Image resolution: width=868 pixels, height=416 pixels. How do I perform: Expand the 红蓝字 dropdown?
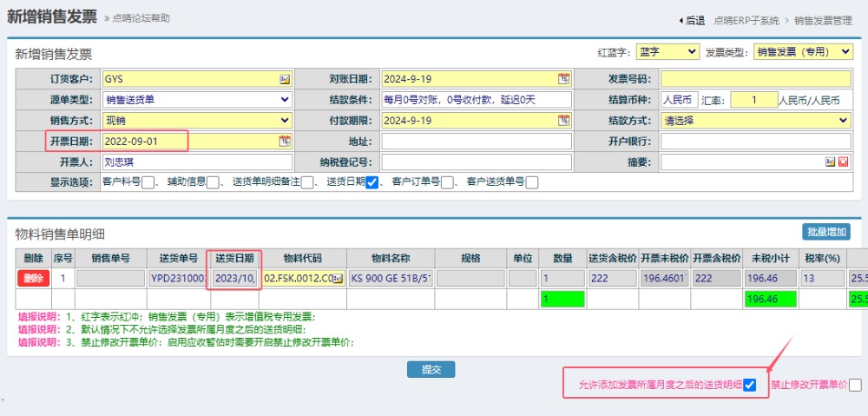point(667,52)
